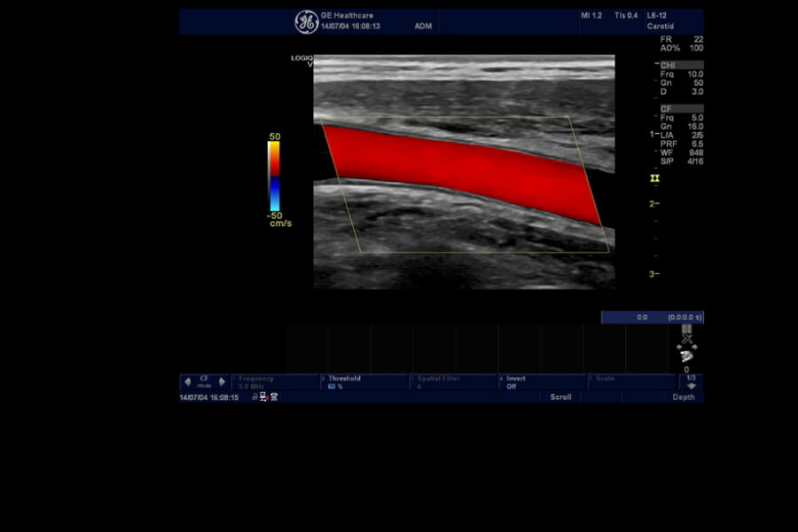Click the color flow velocity scale bar
The height and width of the screenshot is (532, 798).
tap(274, 176)
